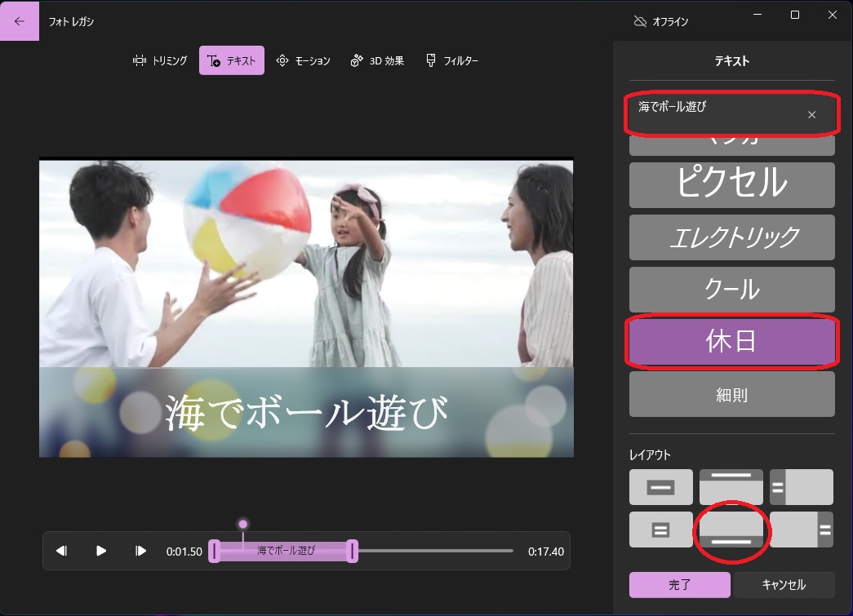
Task: Go back with the arrow button
Action: [x=19, y=20]
